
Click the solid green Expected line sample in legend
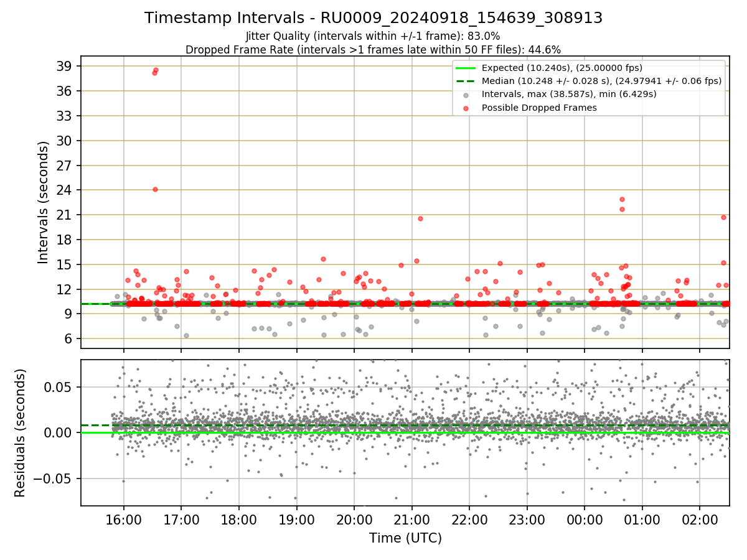point(466,68)
